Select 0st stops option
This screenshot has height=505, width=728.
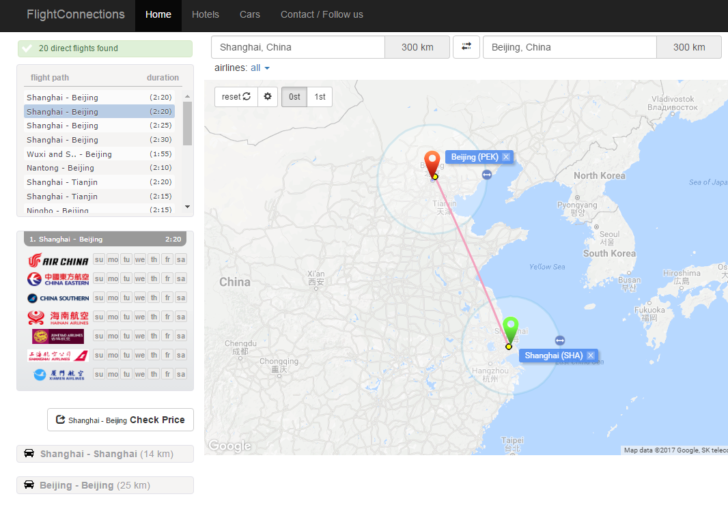point(294,97)
